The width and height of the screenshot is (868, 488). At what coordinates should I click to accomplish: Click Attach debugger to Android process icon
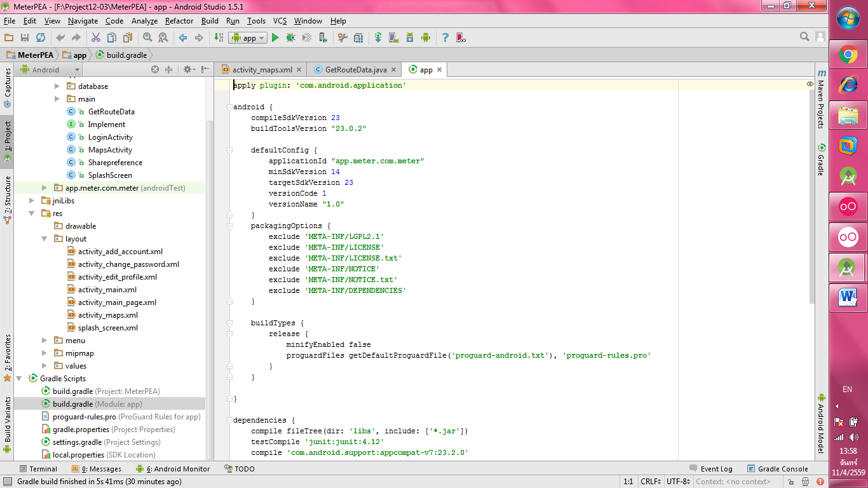tap(323, 38)
